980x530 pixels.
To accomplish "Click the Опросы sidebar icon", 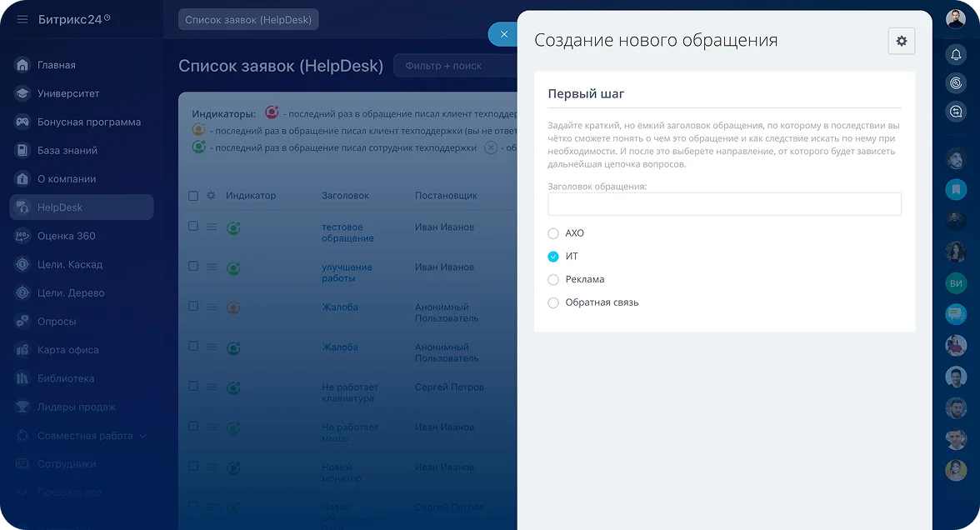I will click(22, 322).
